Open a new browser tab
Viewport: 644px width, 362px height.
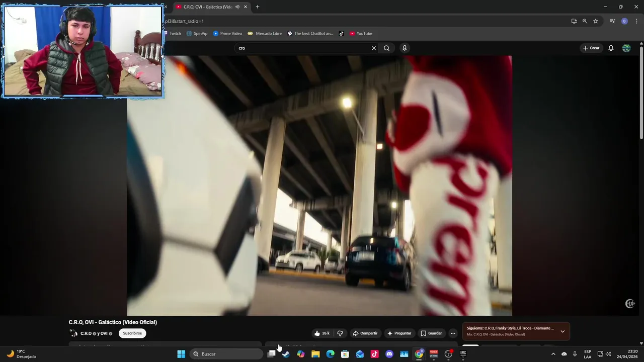(258, 7)
